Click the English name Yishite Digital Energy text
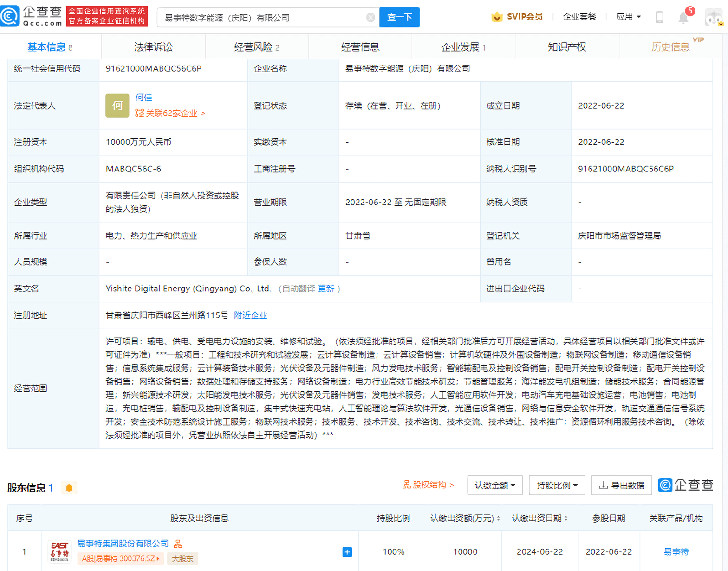The height and width of the screenshot is (571, 728). click(188, 289)
